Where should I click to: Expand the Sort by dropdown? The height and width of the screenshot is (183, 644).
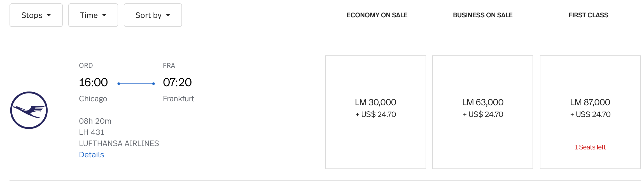point(153,15)
